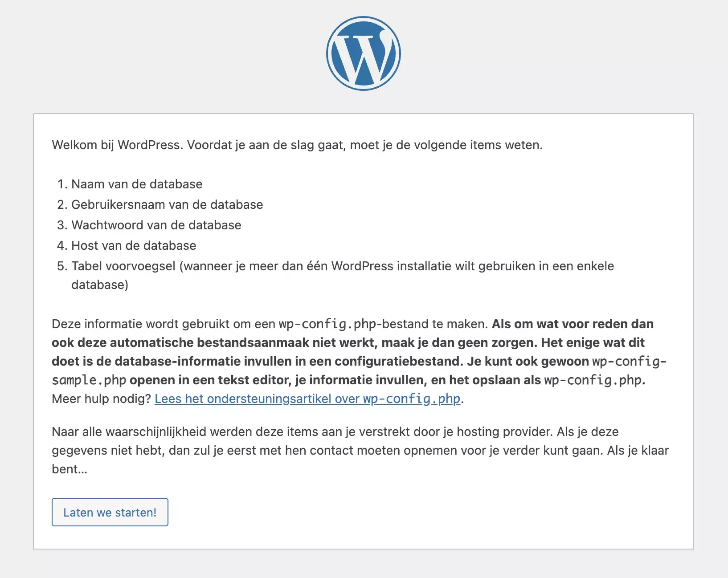Screen dimensions: 728x578
Task: Click the WordPress branding icon above the panel
Action: click(364, 53)
